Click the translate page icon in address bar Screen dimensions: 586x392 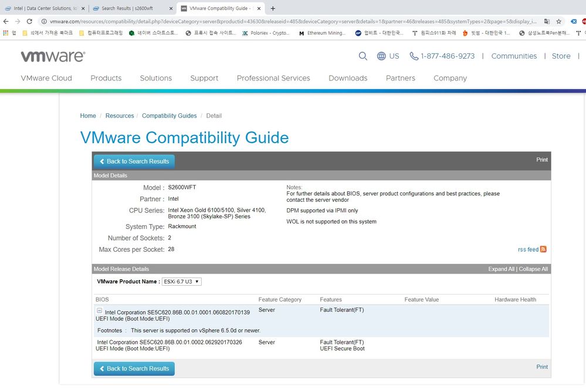click(x=547, y=21)
